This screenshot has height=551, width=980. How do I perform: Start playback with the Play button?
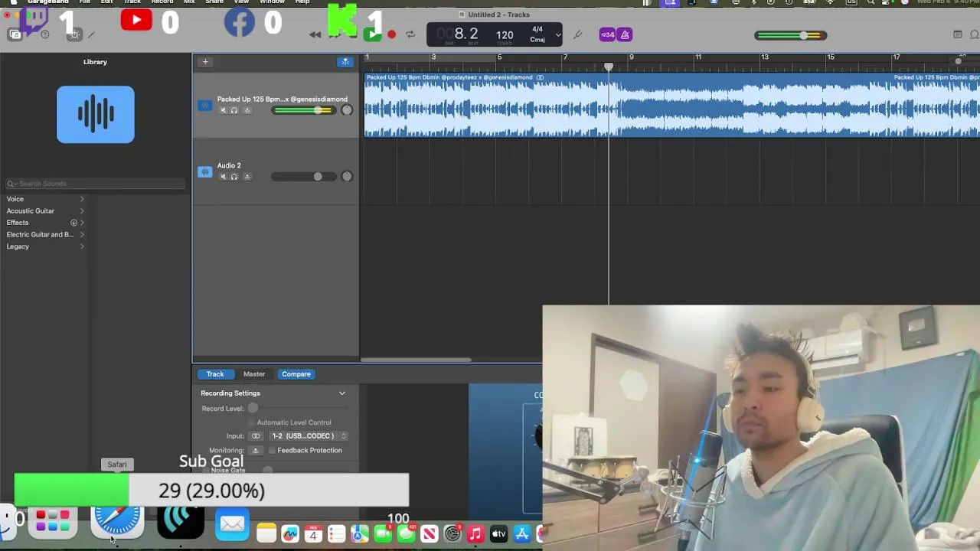click(372, 34)
